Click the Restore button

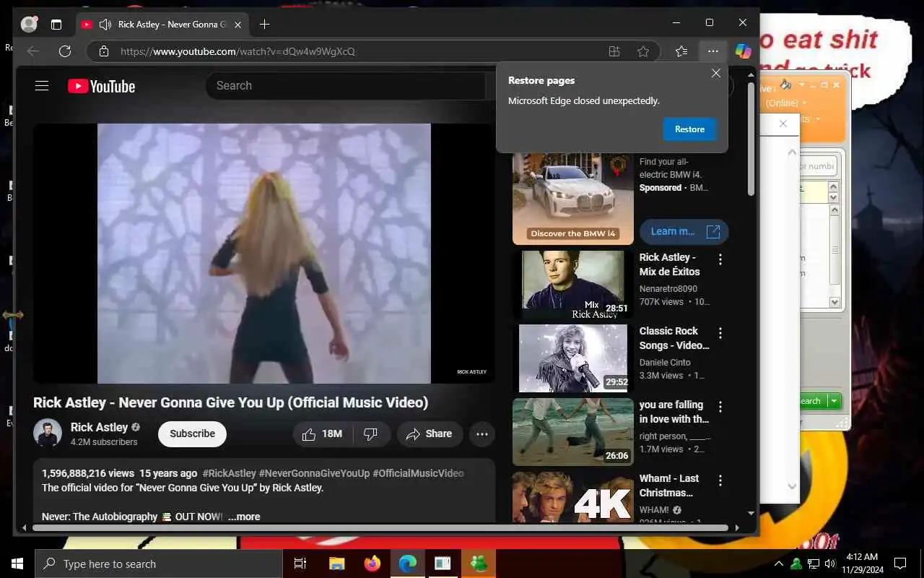pyautogui.click(x=689, y=129)
